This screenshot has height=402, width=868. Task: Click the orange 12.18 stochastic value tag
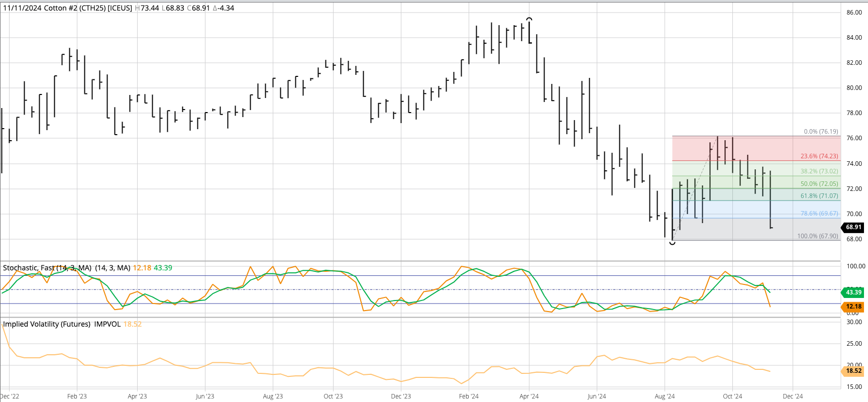tap(853, 307)
